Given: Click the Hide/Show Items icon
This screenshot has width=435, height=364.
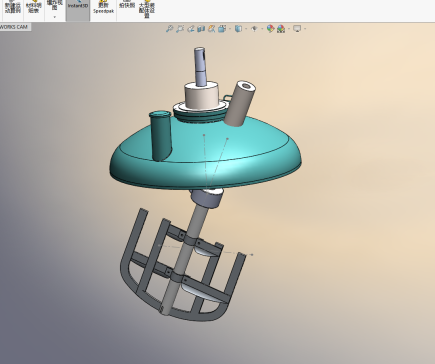Looking at the screenshot, I should tap(254, 29).
